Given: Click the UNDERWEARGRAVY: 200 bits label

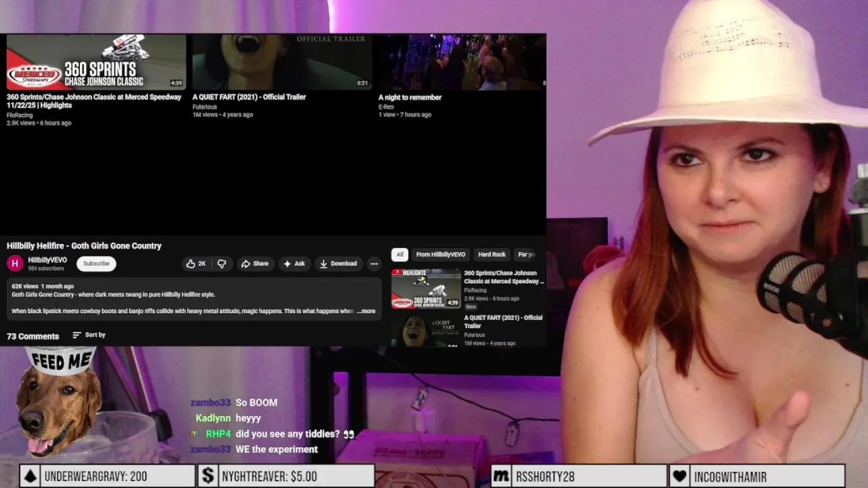Looking at the screenshot, I should 96,476.
